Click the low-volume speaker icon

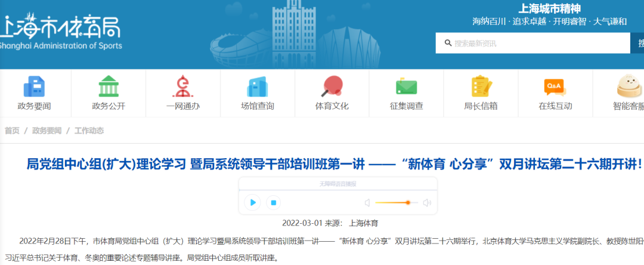click(x=367, y=203)
